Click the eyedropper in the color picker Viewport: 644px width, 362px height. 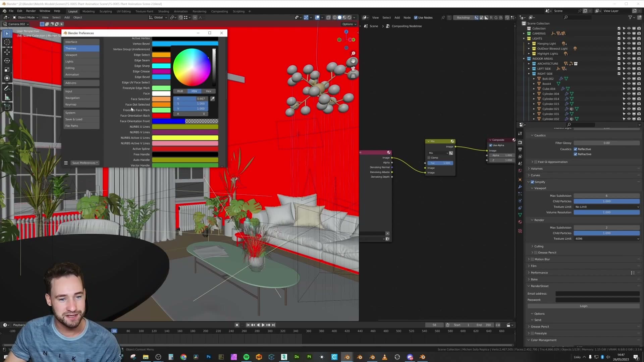pyautogui.click(x=212, y=99)
